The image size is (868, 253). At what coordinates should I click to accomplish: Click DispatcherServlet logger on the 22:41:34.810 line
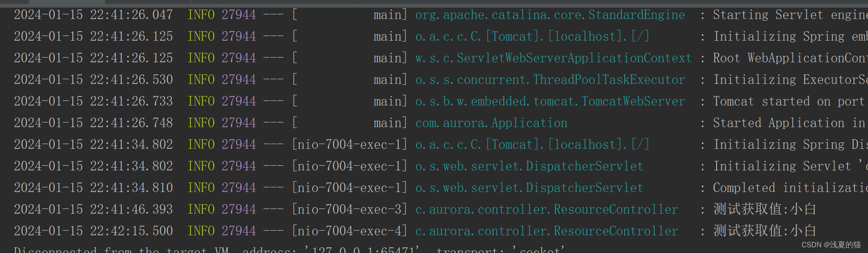[529, 188]
